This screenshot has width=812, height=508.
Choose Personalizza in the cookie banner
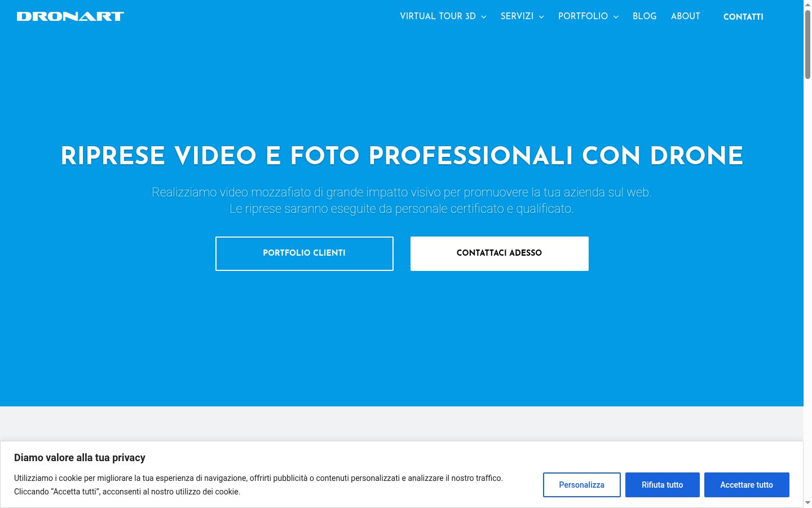pos(582,485)
